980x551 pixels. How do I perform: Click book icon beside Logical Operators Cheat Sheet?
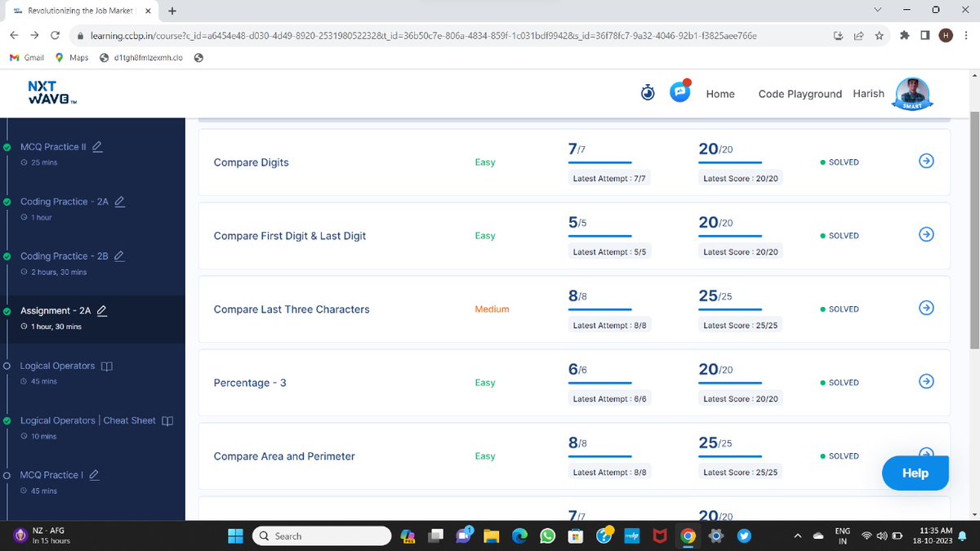coord(167,421)
